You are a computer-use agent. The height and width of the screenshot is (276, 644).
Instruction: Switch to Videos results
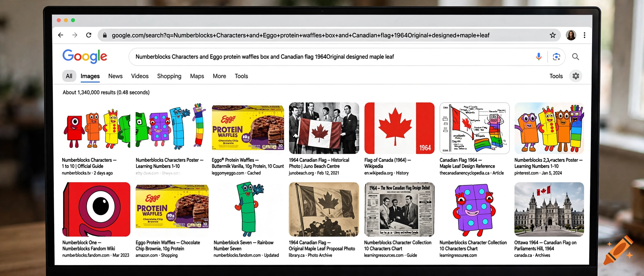click(140, 76)
